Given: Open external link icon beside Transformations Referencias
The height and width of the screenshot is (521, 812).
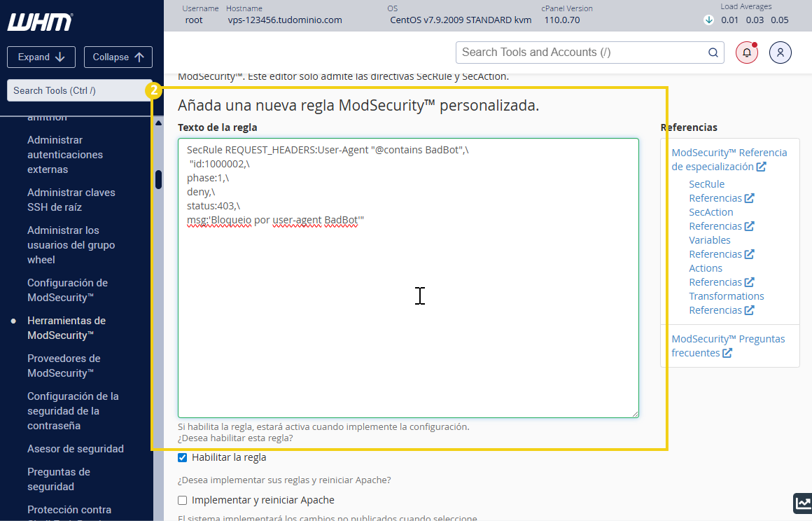Looking at the screenshot, I should click(x=749, y=310).
